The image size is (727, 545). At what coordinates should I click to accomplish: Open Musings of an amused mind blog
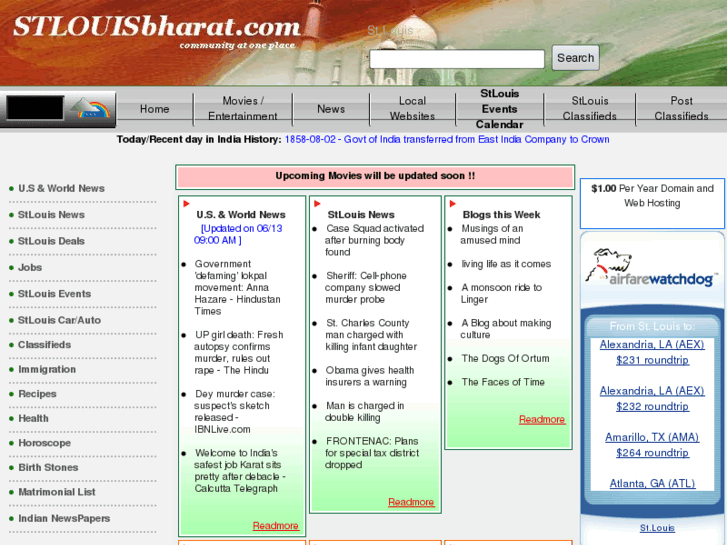click(x=491, y=234)
